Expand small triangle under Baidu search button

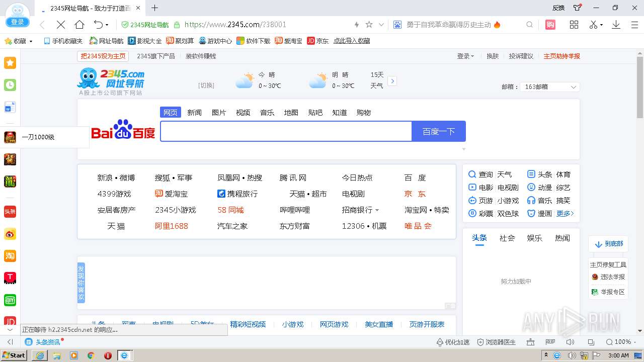[x=464, y=149]
